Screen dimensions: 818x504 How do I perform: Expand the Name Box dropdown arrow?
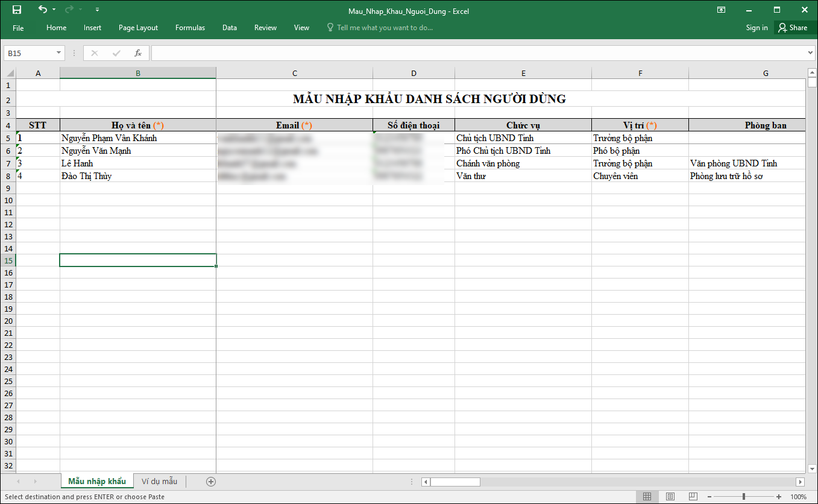pos(58,53)
